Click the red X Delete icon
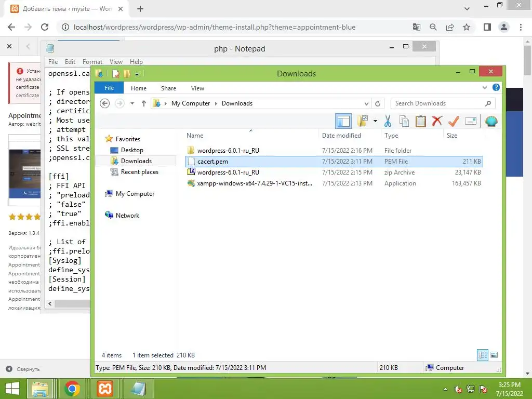This screenshot has width=532, height=399. tap(437, 121)
